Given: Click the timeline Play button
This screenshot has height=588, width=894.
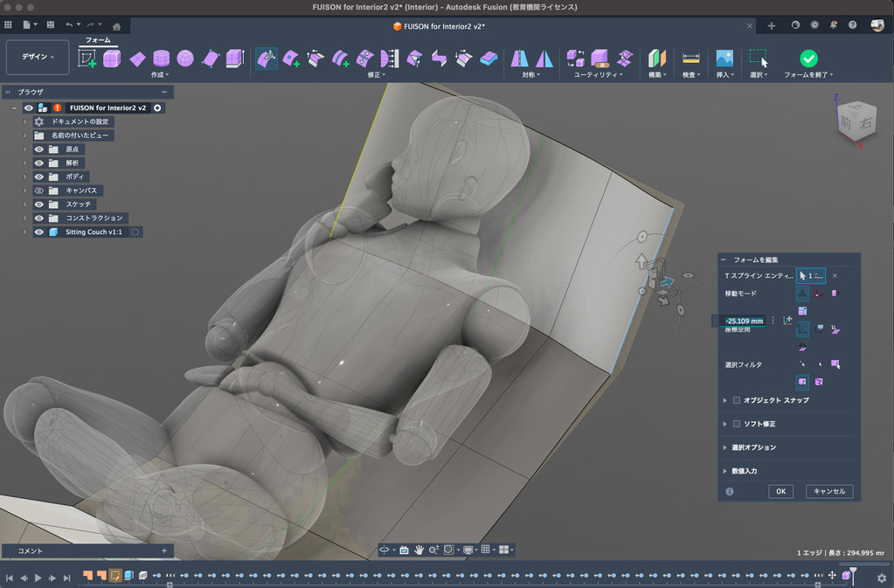Looking at the screenshot, I should (x=38, y=578).
